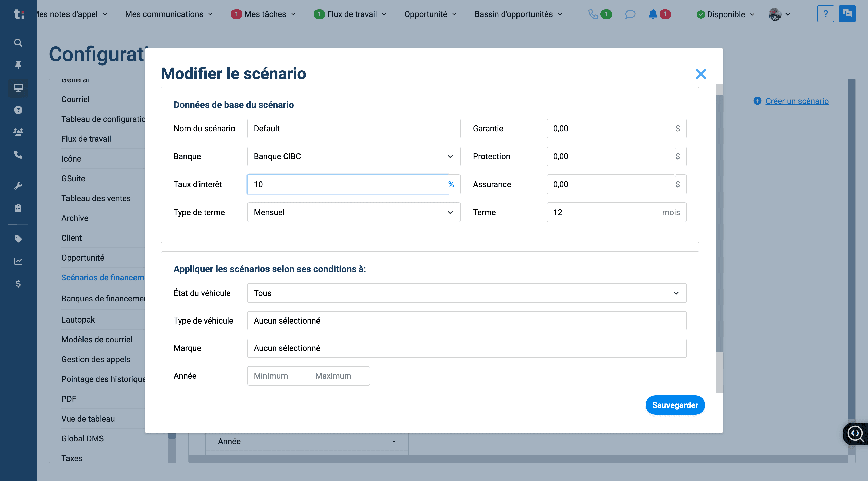The height and width of the screenshot is (481, 868).
Task: Close the Modifier le scénario dialog
Action: coord(700,74)
